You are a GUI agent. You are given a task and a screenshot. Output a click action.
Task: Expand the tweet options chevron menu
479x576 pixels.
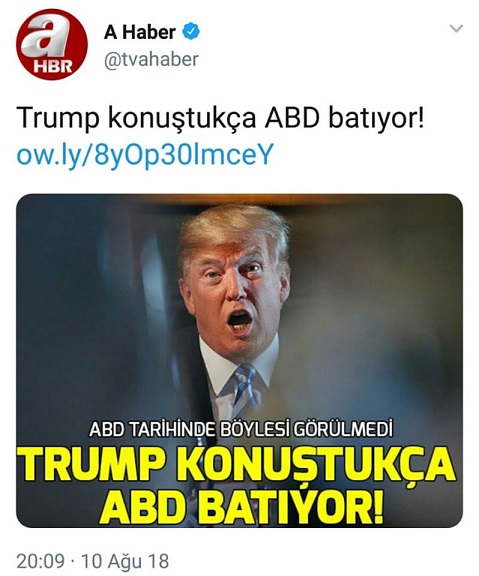click(x=456, y=28)
